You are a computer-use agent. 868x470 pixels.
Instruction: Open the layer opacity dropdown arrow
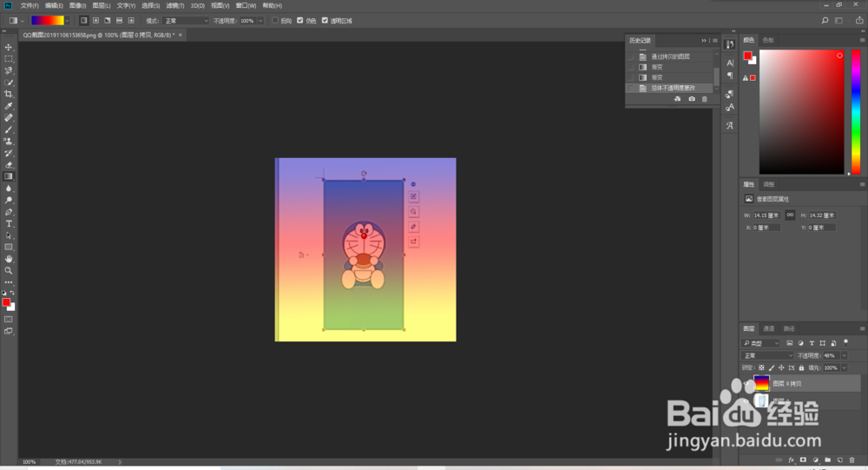click(845, 355)
